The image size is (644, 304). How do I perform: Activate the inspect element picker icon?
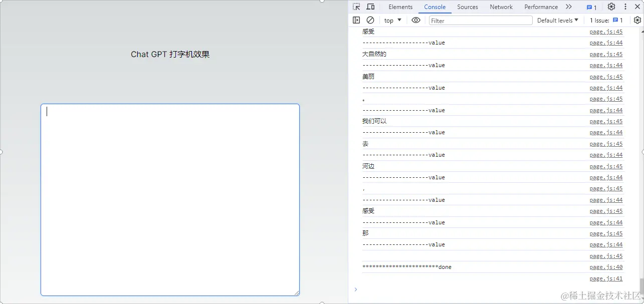click(x=356, y=7)
